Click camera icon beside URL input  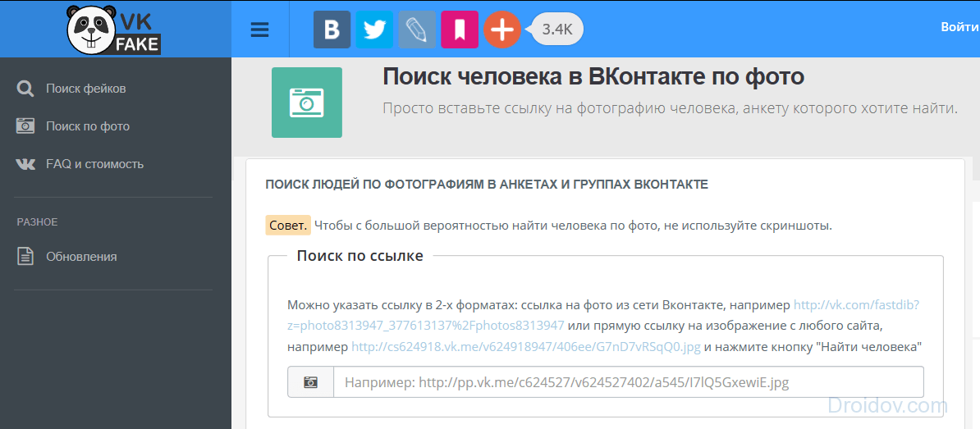[310, 382]
